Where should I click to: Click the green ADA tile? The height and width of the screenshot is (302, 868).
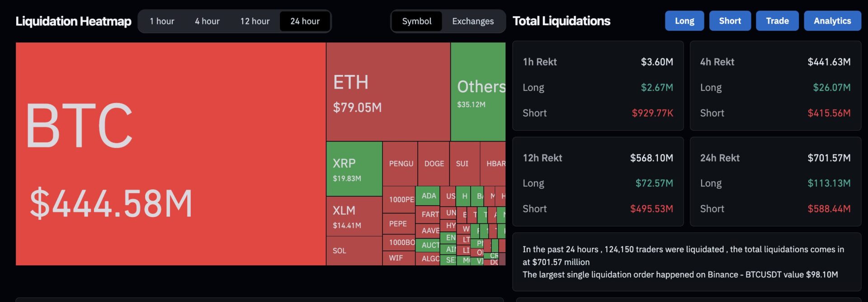click(428, 196)
